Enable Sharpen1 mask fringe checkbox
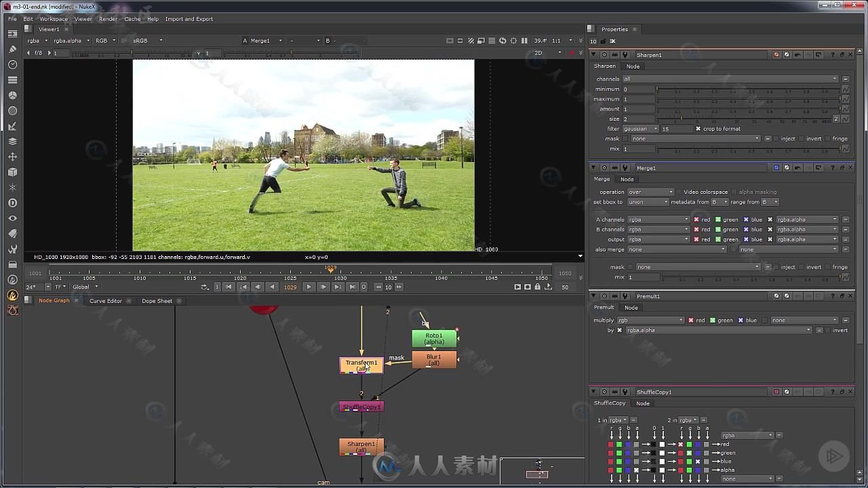The height and width of the screenshot is (488, 868). [x=827, y=139]
